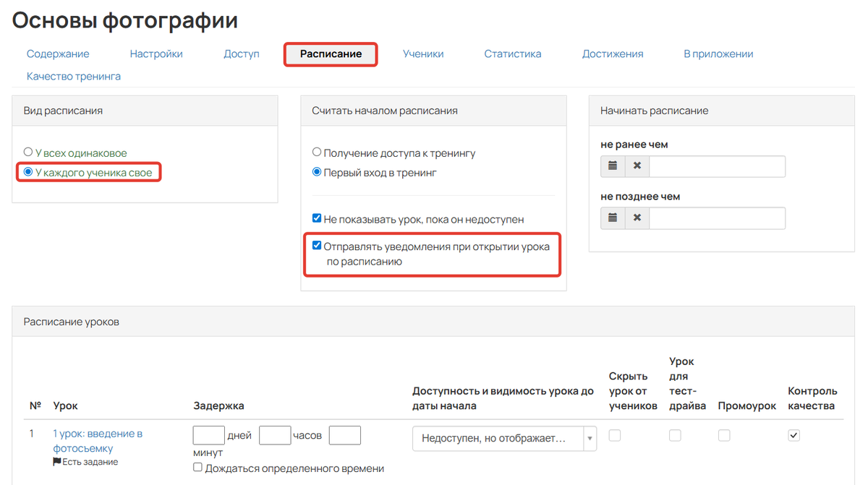
Task: Click the 'не ранее чем' date input
Action: click(x=717, y=166)
